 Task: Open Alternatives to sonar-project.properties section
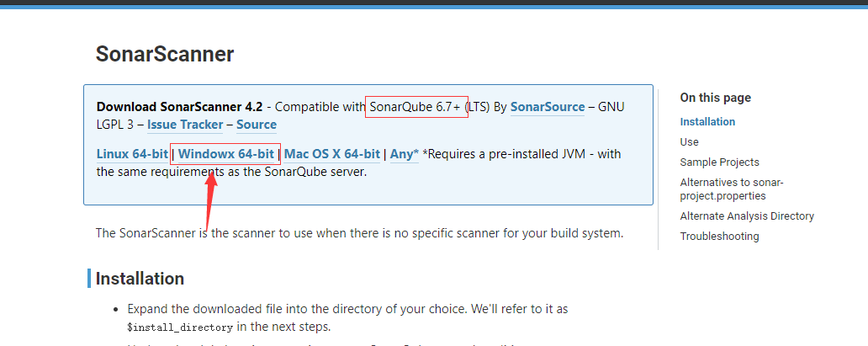729,189
